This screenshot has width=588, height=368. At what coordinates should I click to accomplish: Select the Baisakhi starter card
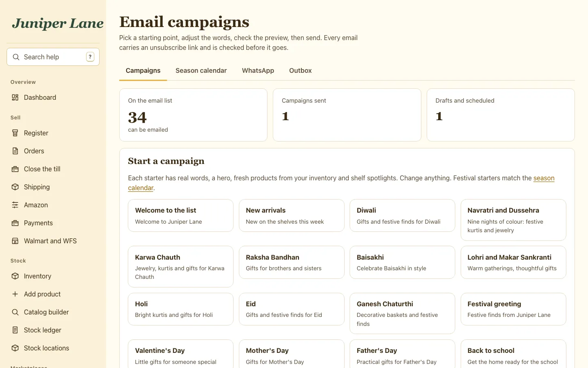[402, 262]
